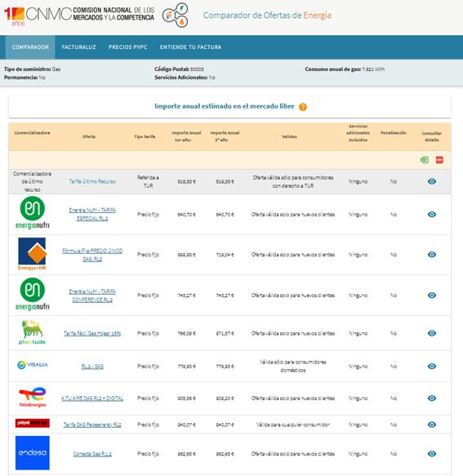The image size is (463, 476).
Task: Click the Endesa logo
Action: coord(32,452)
